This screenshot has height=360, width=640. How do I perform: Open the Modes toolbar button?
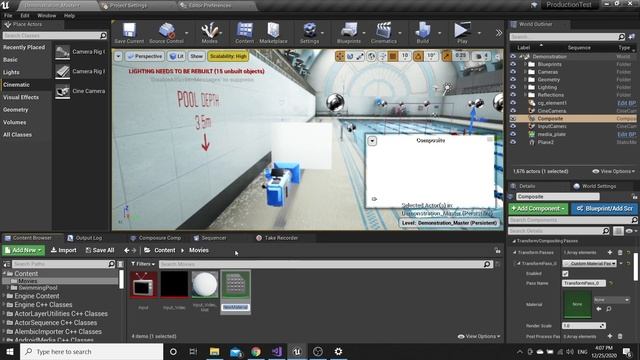[209, 33]
